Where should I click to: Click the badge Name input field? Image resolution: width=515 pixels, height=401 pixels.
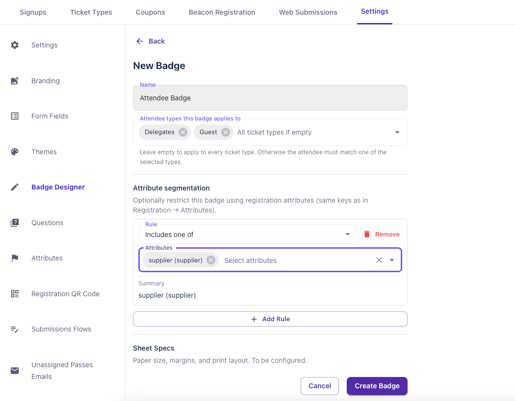(x=270, y=98)
